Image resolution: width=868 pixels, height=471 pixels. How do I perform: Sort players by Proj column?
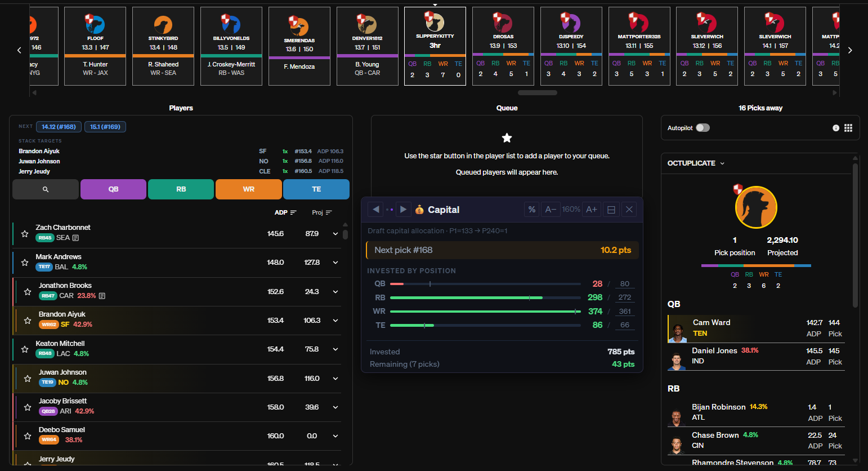tap(322, 212)
